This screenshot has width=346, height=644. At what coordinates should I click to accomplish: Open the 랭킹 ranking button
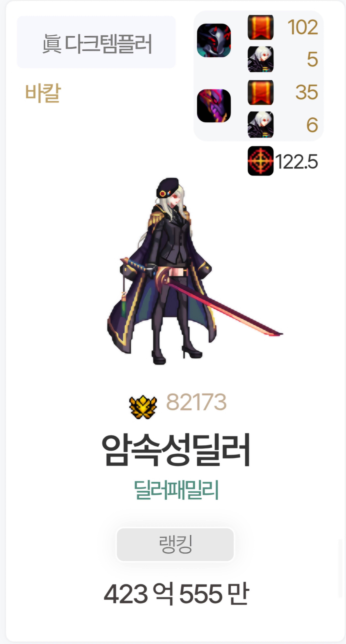(175, 545)
